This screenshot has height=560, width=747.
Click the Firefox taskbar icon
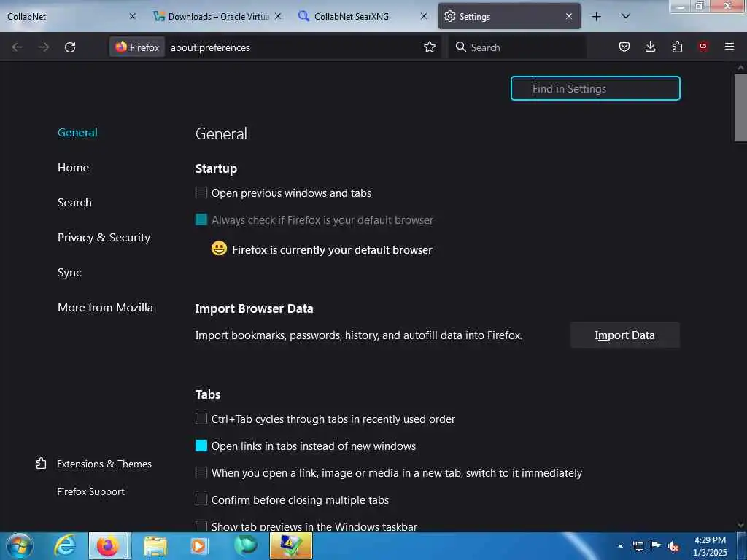[108, 545]
